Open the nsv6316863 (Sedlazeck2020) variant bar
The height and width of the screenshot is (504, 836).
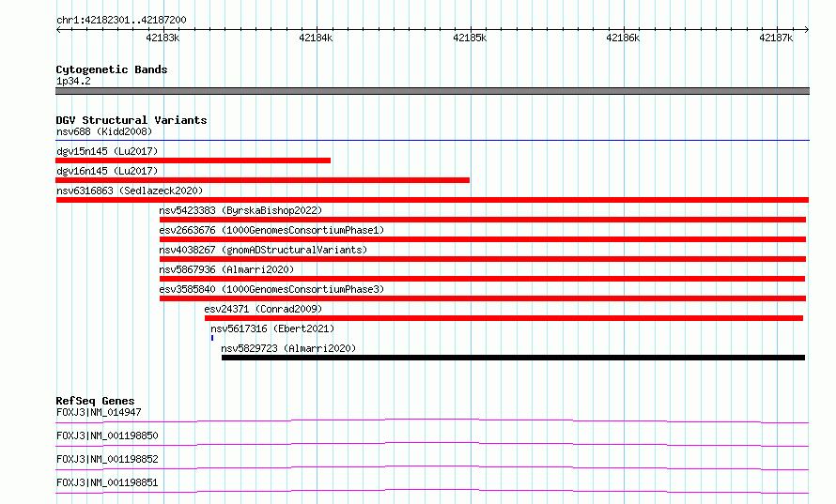pos(432,200)
